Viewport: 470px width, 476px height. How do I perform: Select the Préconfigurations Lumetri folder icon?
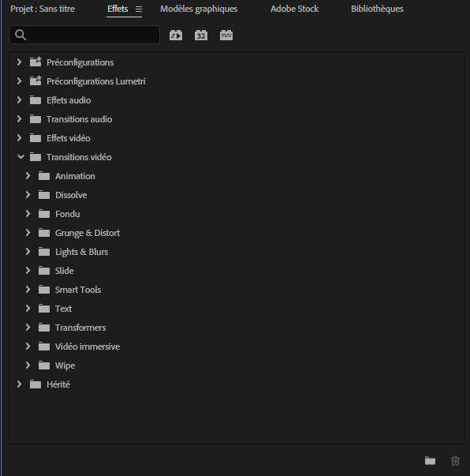(35, 81)
